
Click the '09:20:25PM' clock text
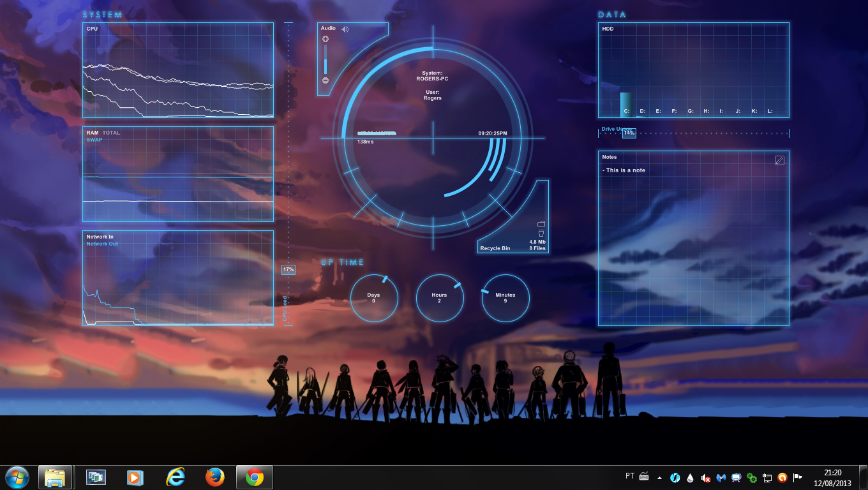[493, 133]
